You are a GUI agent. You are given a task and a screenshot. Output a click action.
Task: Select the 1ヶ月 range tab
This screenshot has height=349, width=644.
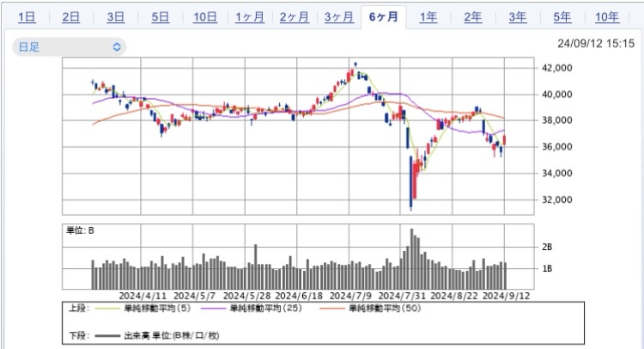point(250,17)
